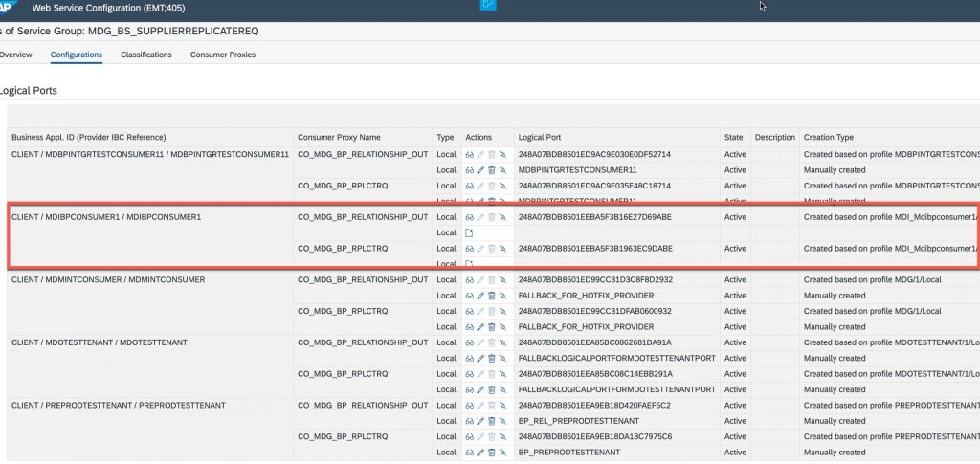Screen dimensions: 980x464
Task: Open display view for BP_REL_PREPRODTESTTENANT port
Action: pos(469,420)
